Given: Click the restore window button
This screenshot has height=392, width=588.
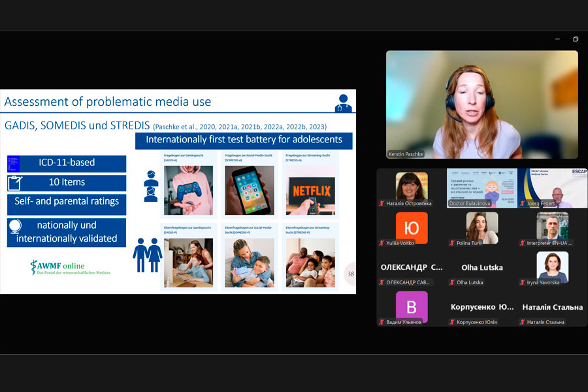Looking at the screenshot, I should click(576, 39).
